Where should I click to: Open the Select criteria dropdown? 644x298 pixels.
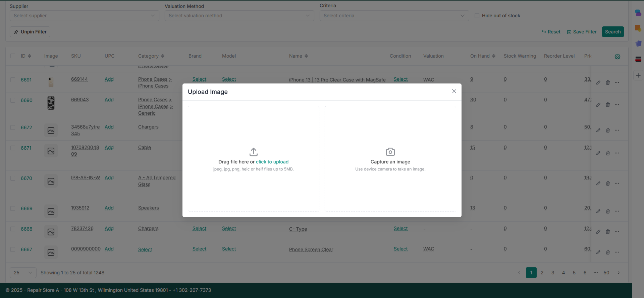click(x=394, y=16)
